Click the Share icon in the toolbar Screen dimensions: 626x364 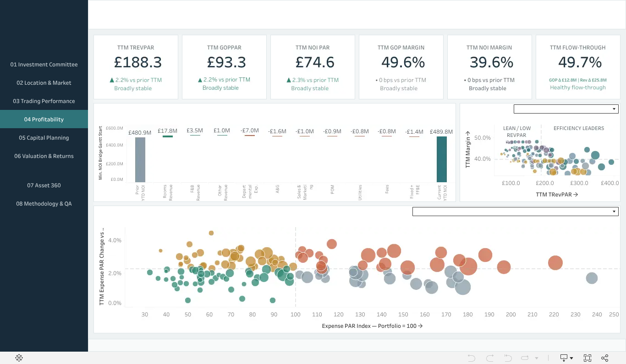(x=605, y=358)
